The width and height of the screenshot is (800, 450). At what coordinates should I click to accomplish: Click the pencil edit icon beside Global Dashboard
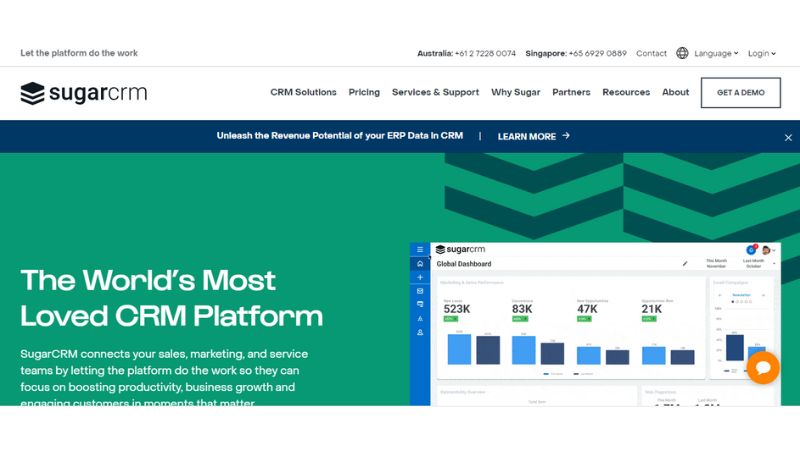click(685, 264)
